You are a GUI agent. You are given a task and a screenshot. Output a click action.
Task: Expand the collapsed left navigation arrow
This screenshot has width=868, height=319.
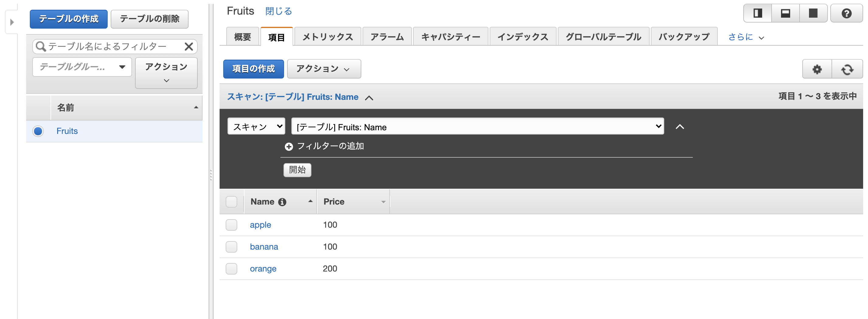(12, 22)
